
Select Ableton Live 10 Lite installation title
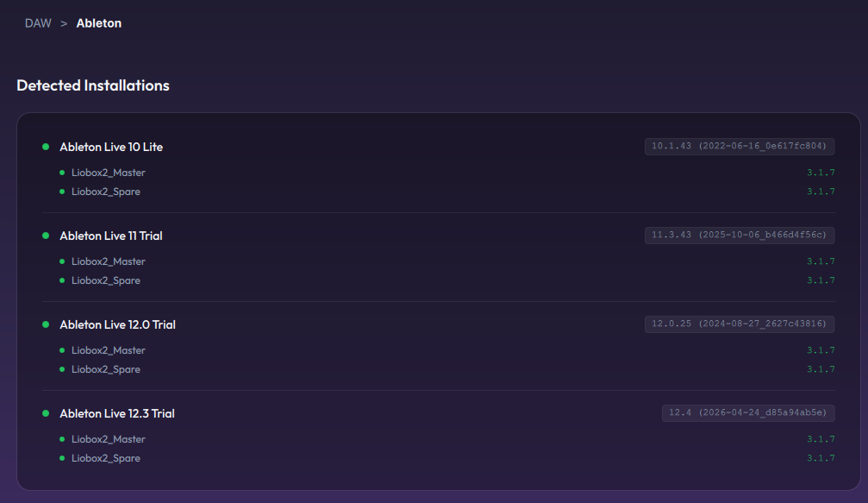pyautogui.click(x=111, y=147)
